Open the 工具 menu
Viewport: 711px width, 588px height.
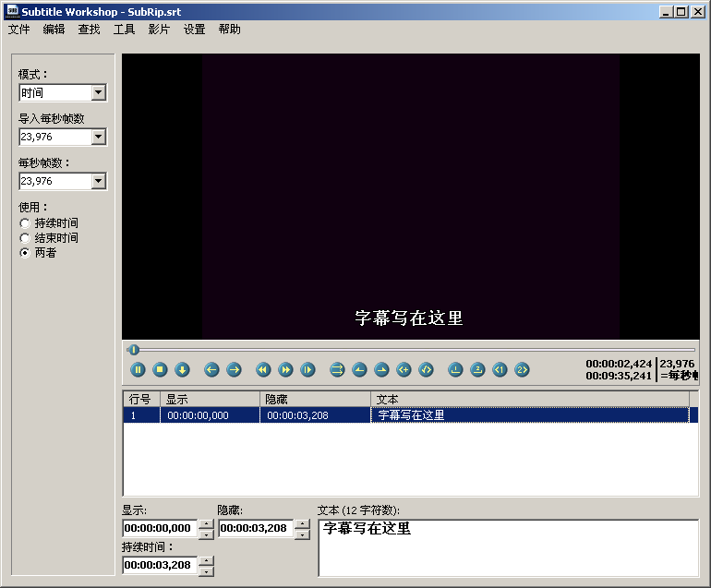(125, 30)
